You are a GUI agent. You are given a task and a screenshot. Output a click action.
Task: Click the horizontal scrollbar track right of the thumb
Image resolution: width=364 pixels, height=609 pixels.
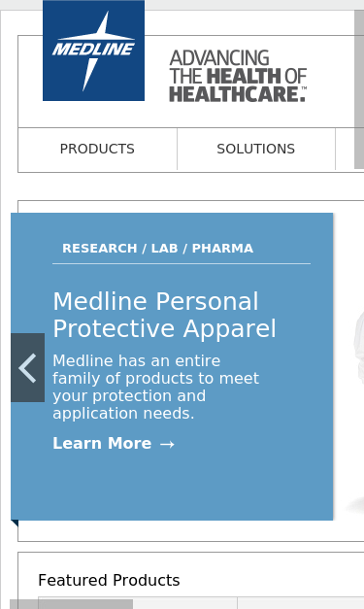(x=248, y=604)
